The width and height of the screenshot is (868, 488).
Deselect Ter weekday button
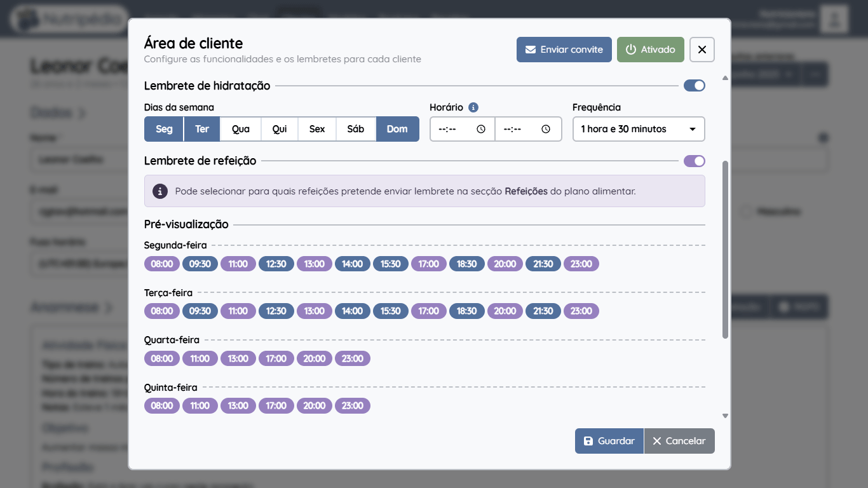[x=202, y=129]
